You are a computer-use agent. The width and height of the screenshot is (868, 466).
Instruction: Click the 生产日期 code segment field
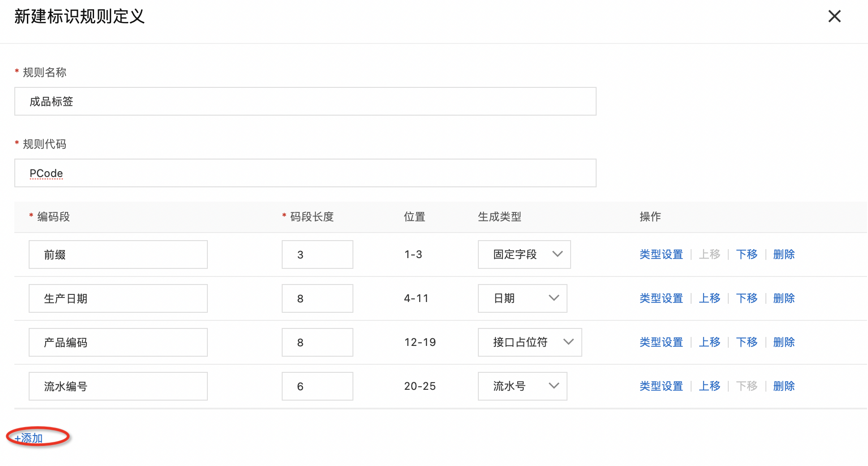[x=118, y=298]
